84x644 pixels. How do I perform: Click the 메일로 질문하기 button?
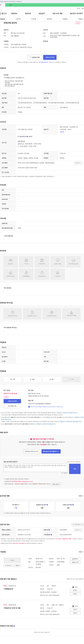(56, 484)
